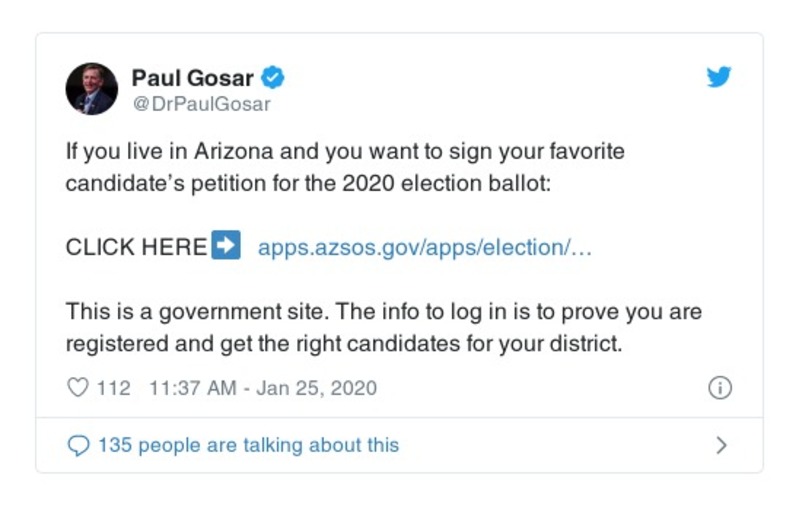Click the blue verified badge
The width and height of the screenshot is (799, 513).
pyautogui.click(x=272, y=77)
